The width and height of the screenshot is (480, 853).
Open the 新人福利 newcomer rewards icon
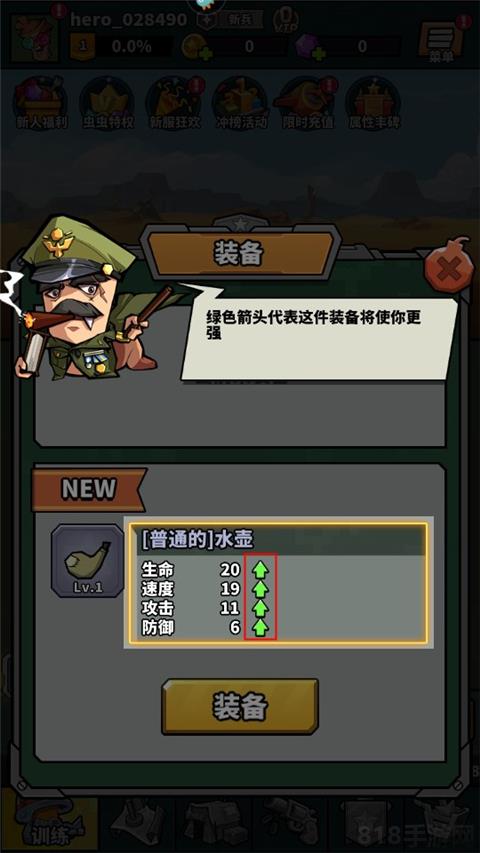tap(41, 102)
